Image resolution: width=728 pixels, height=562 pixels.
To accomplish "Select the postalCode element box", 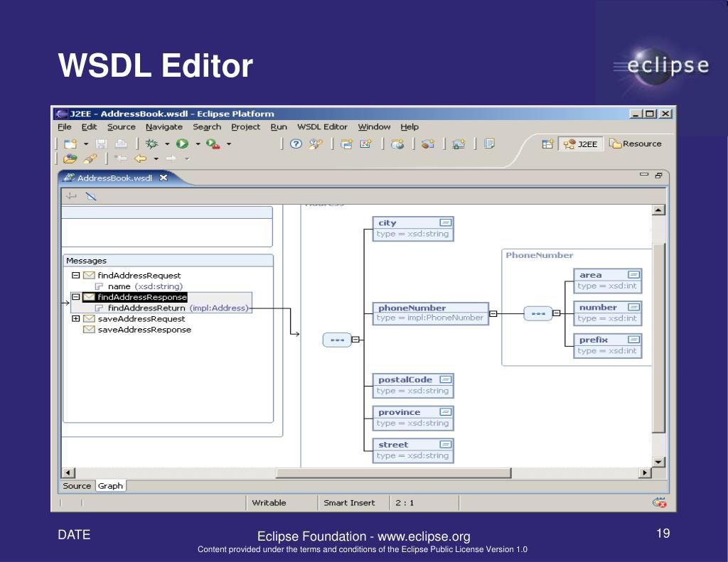I will pos(413,386).
